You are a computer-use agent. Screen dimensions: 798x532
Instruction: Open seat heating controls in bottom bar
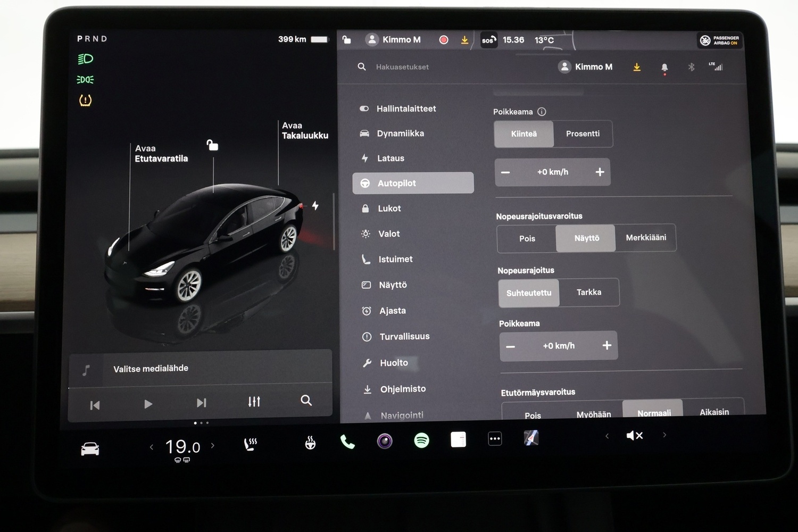point(250,444)
